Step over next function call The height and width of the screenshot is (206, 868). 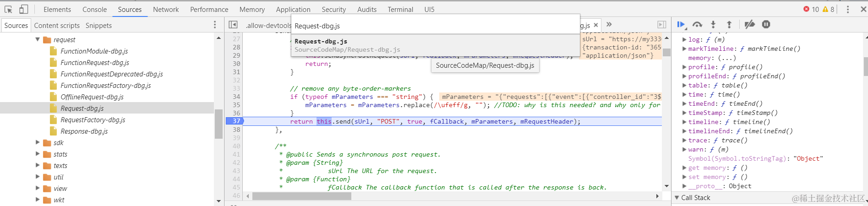point(697,25)
